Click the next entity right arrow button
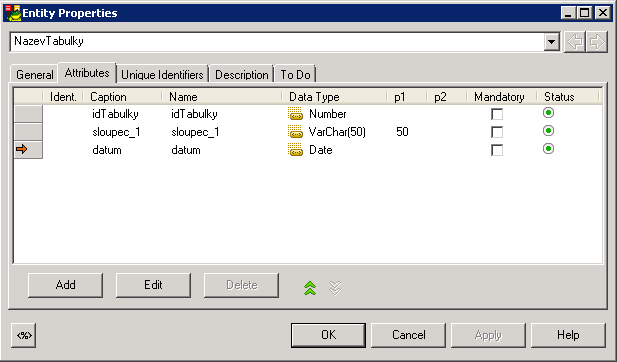Image resolution: width=617 pixels, height=362 pixels. pyautogui.click(x=597, y=42)
